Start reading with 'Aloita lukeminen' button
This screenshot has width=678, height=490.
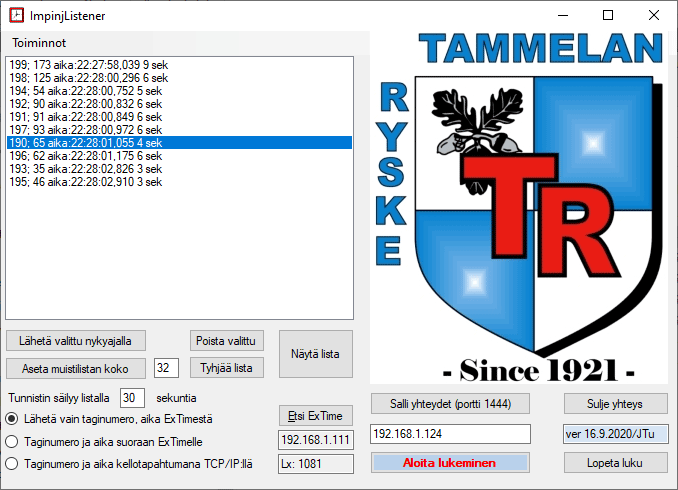pos(449,464)
